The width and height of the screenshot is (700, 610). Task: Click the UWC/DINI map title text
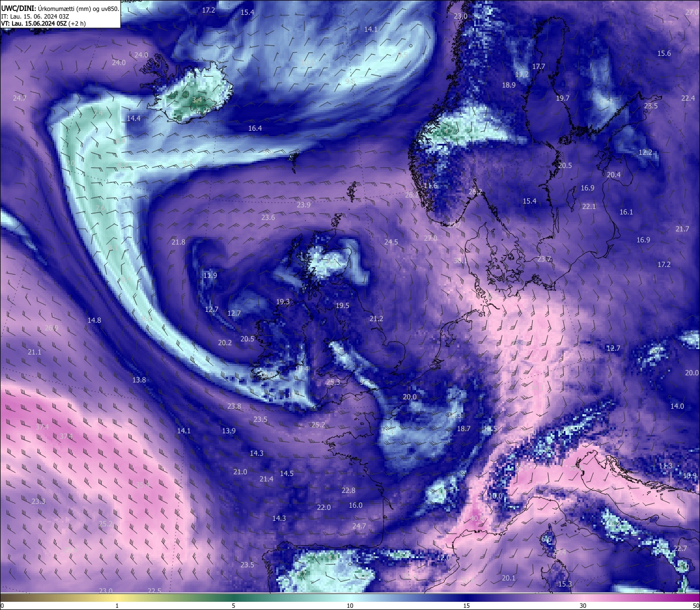coord(60,8)
